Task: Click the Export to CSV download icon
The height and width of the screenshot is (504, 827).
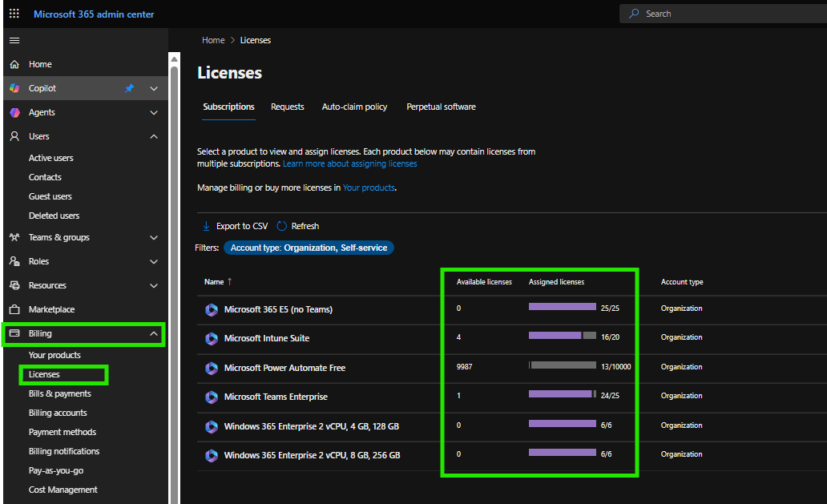Action: [207, 226]
